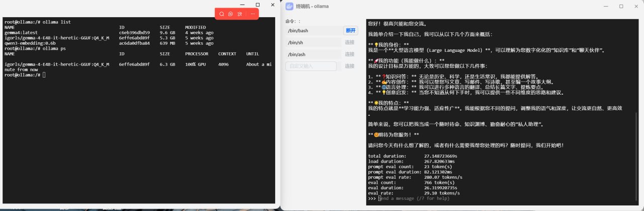The width and height of the screenshot is (644, 211).
Task: Maximize the left terminal window
Action: (x=258, y=5)
